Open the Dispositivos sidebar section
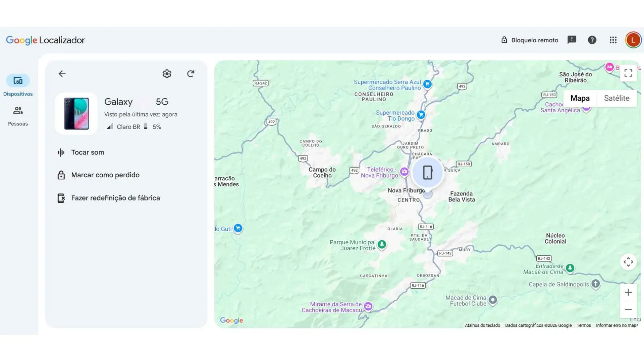Screen dimensions: 644x362 click(x=18, y=85)
